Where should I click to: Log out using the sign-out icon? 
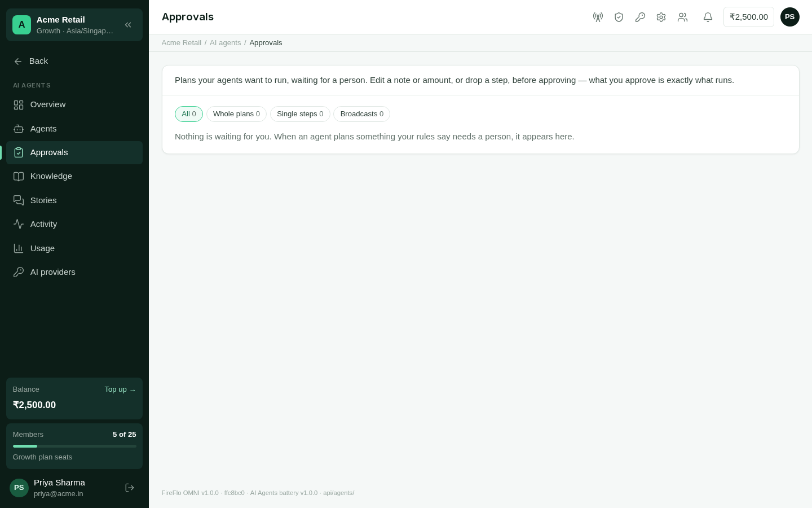[x=130, y=488]
